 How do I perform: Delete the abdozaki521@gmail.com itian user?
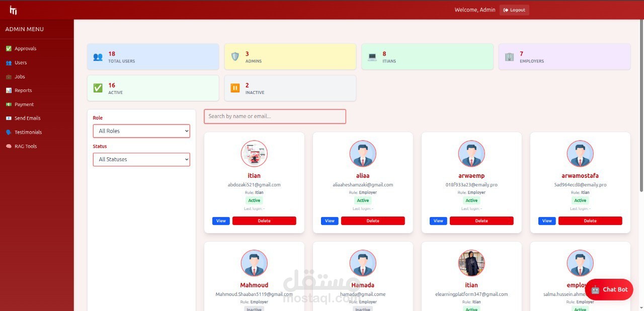[264, 221]
